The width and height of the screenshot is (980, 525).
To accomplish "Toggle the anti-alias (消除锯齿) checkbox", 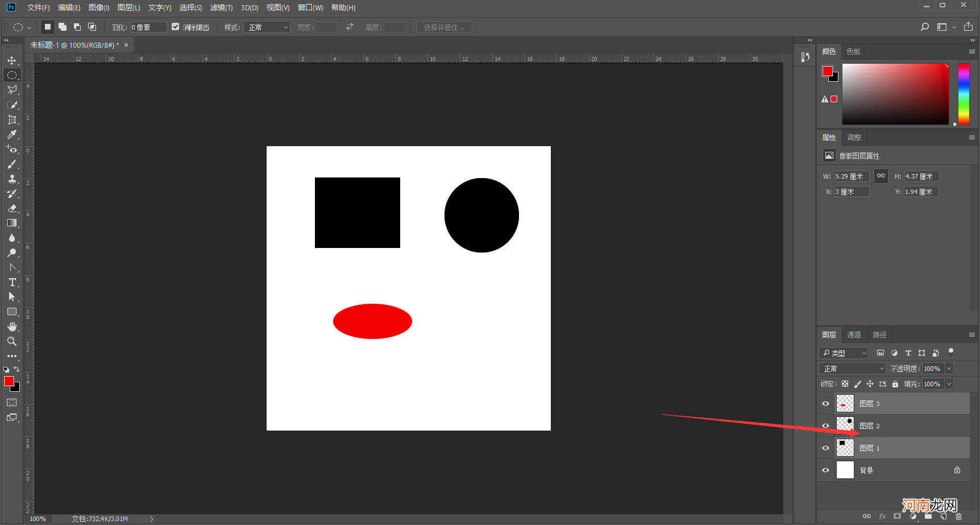I will pyautogui.click(x=176, y=27).
